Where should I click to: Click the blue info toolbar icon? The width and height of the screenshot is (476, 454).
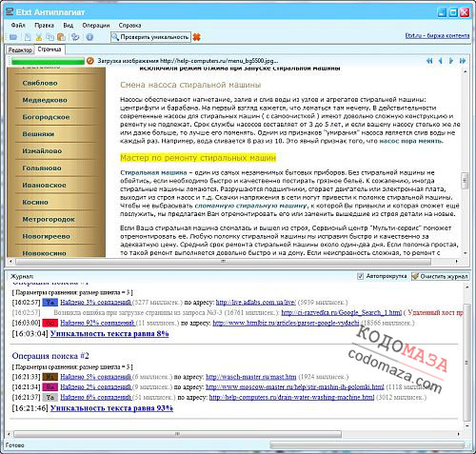click(89, 37)
